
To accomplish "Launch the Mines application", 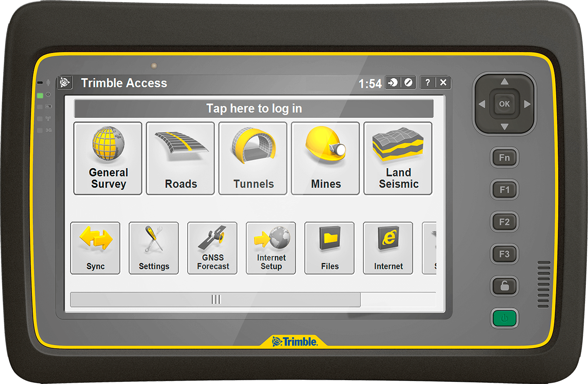I will point(325,158).
